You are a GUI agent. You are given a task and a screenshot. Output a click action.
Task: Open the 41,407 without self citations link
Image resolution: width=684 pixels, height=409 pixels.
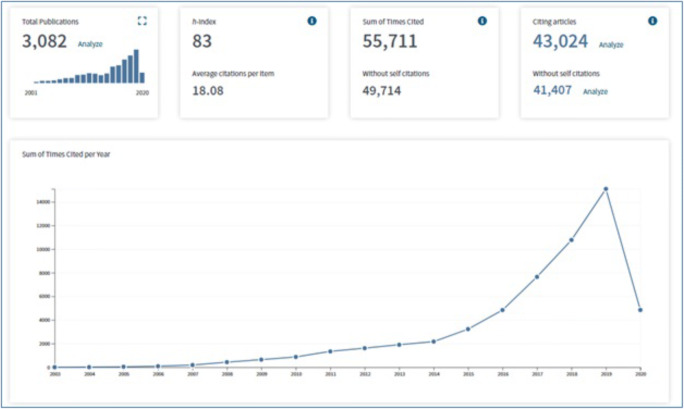pos(555,90)
